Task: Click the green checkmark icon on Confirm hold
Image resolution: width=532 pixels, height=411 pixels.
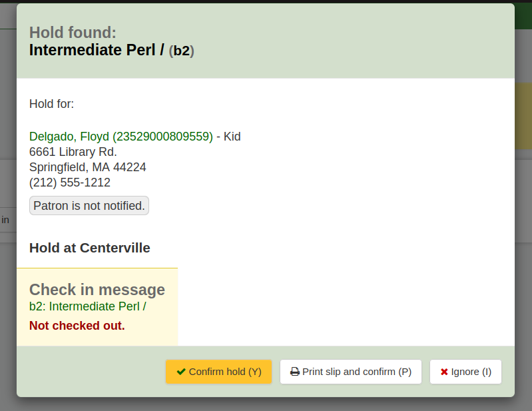Action: 181,372
